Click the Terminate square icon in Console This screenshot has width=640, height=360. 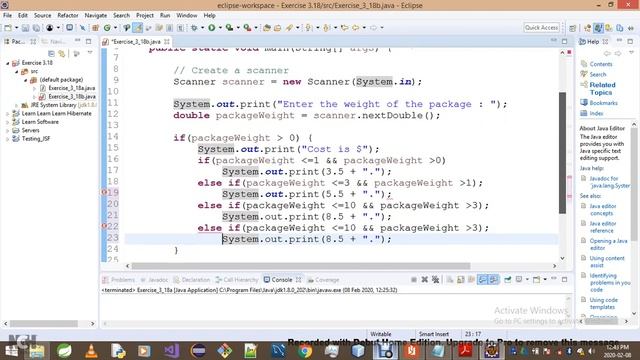(413, 280)
